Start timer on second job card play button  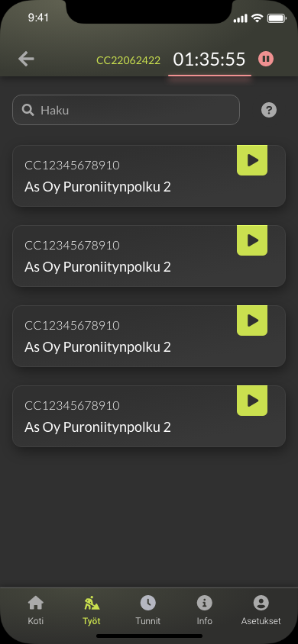[x=252, y=240]
